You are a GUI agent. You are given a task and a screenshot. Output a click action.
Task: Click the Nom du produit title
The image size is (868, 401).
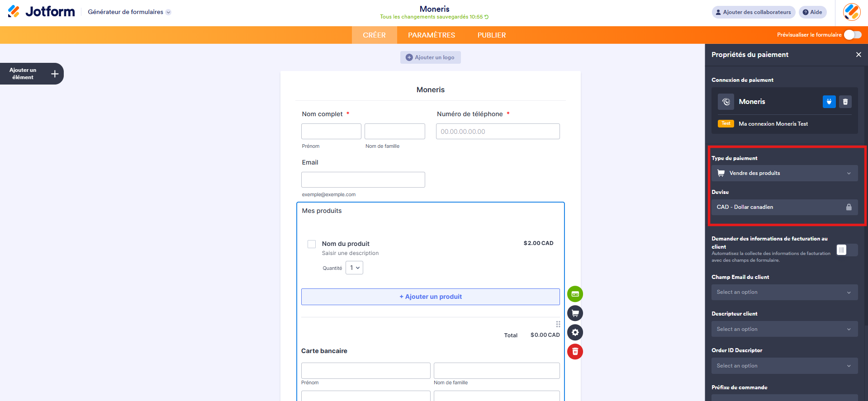(346, 244)
